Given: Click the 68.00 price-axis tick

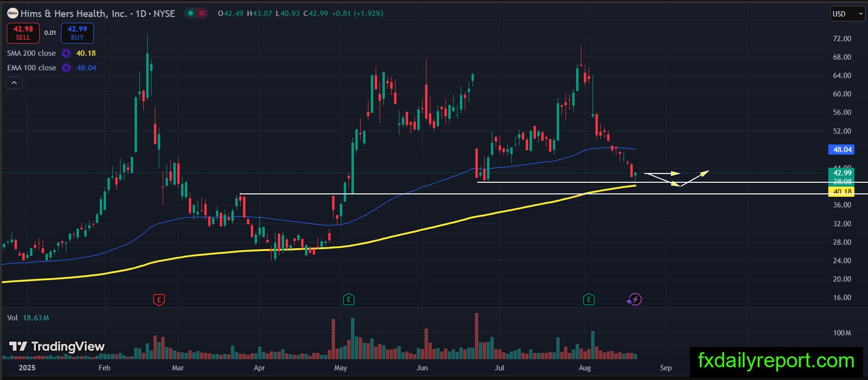Looking at the screenshot, I should (842, 57).
